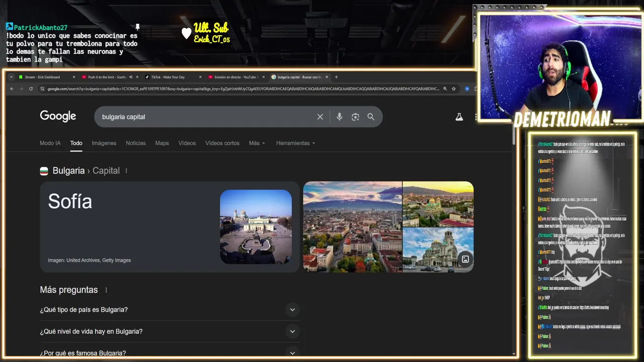Open the browser profile avatar
Screen dimensions: 644x362
[x=467, y=88]
